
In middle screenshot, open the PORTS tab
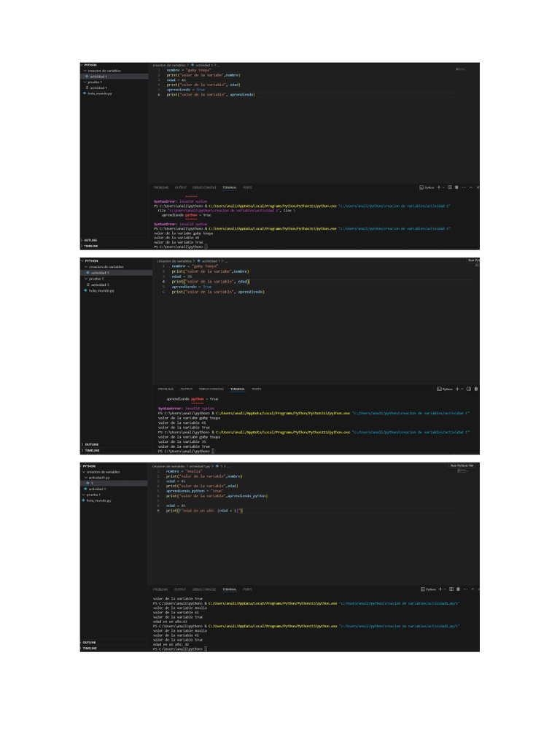click(257, 389)
